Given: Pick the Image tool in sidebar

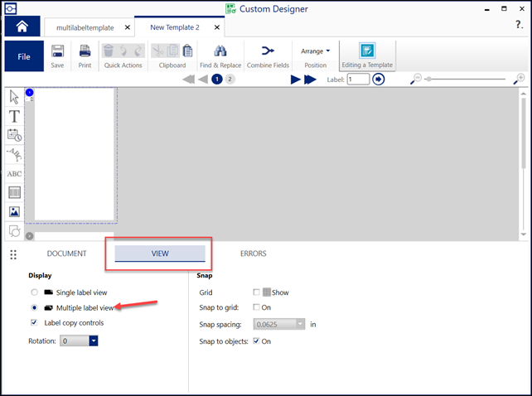Looking at the screenshot, I should click(14, 211).
